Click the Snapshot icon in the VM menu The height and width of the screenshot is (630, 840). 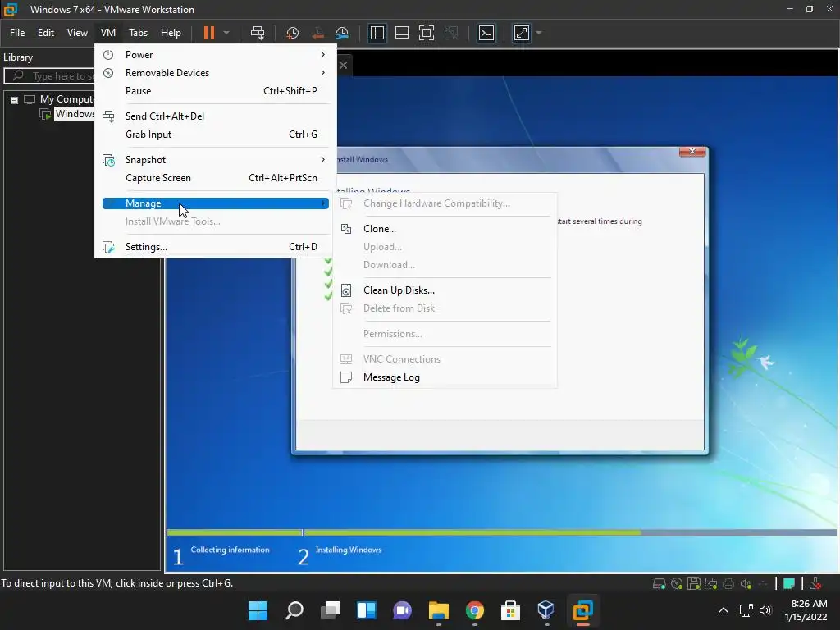pos(109,160)
